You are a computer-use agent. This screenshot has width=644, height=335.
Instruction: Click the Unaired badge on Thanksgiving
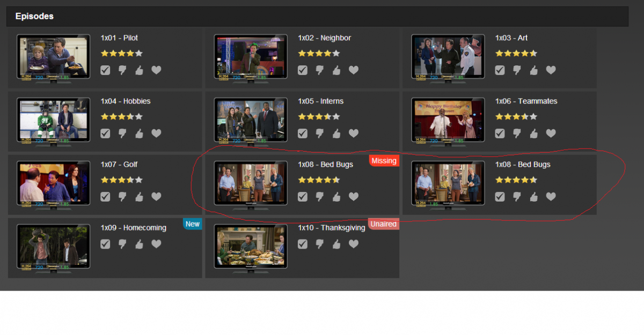[384, 224]
